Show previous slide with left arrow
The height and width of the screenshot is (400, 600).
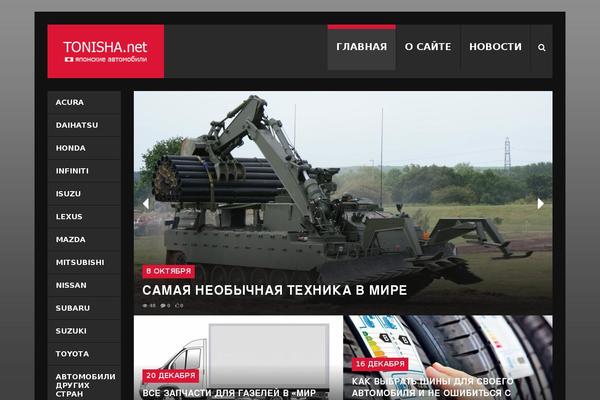click(x=146, y=204)
